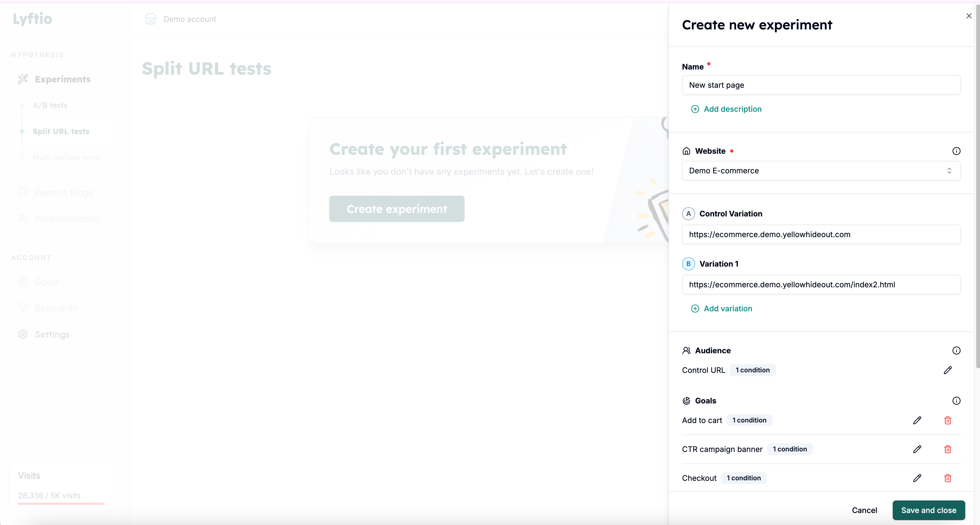Click the Visits usage progress bar

click(61, 503)
